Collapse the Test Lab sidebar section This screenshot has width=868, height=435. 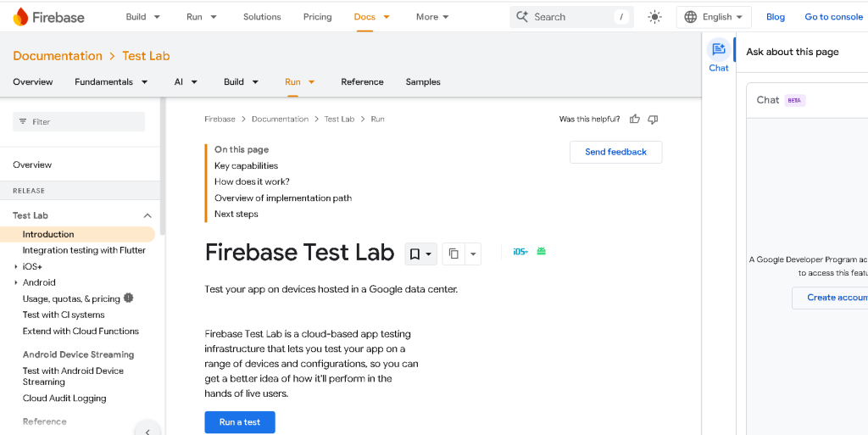tap(147, 216)
